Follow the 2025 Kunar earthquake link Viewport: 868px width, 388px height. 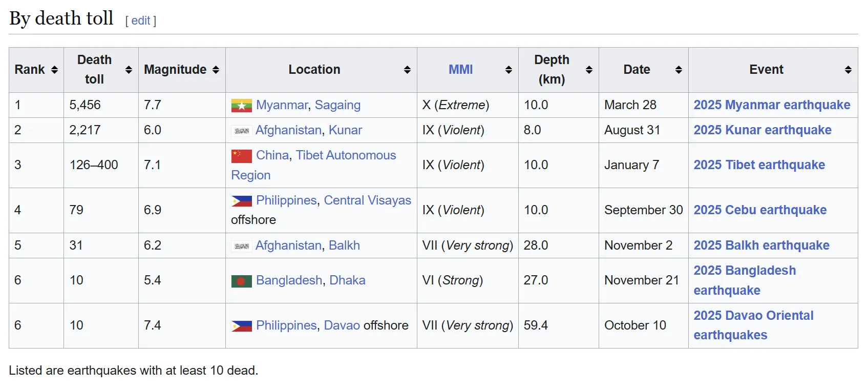(x=762, y=130)
